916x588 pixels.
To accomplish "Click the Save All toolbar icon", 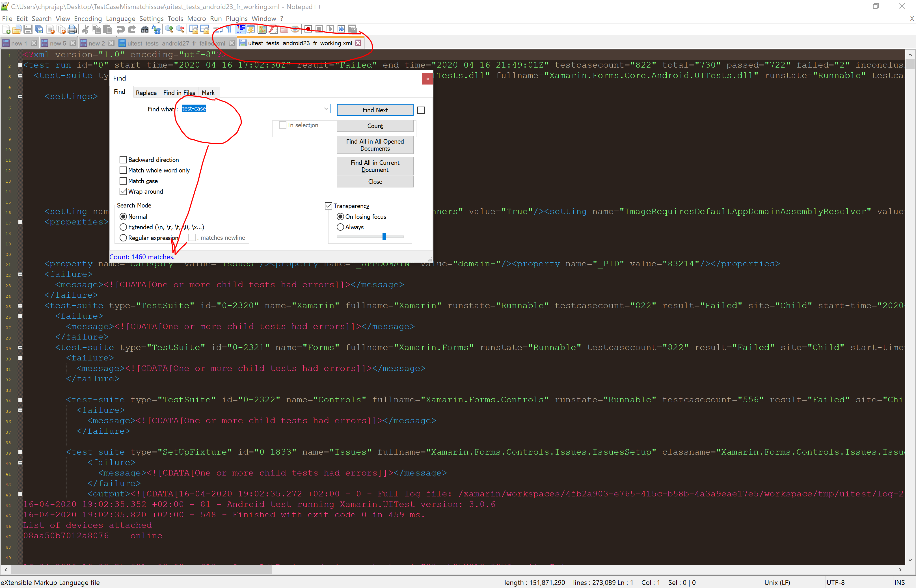I will click(x=39, y=29).
